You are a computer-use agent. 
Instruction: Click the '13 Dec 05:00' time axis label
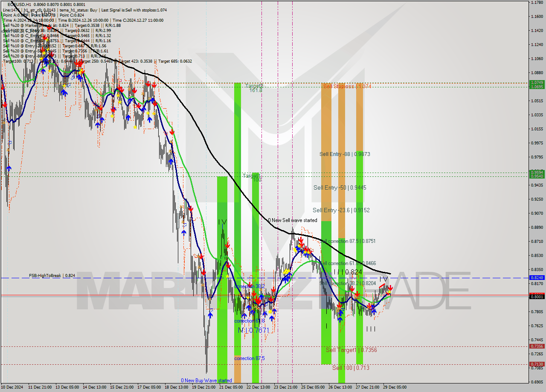(67, 387)
